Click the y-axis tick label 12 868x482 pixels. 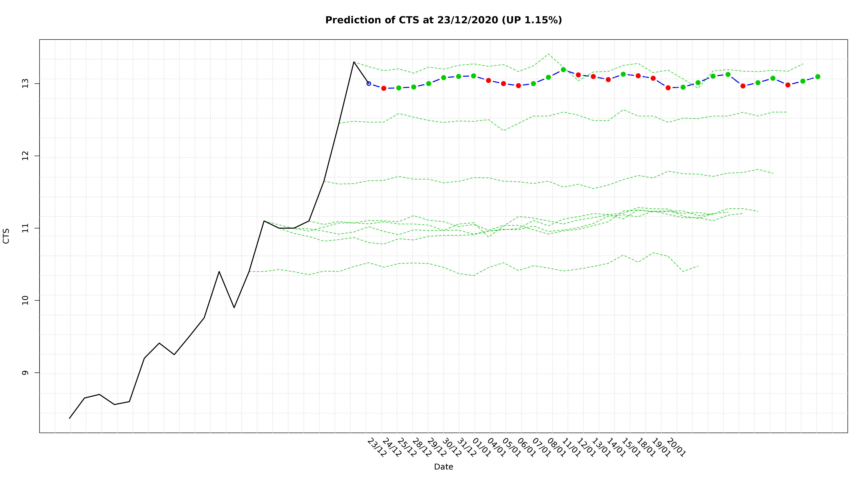pyautogui.click(x=26, y=156)
